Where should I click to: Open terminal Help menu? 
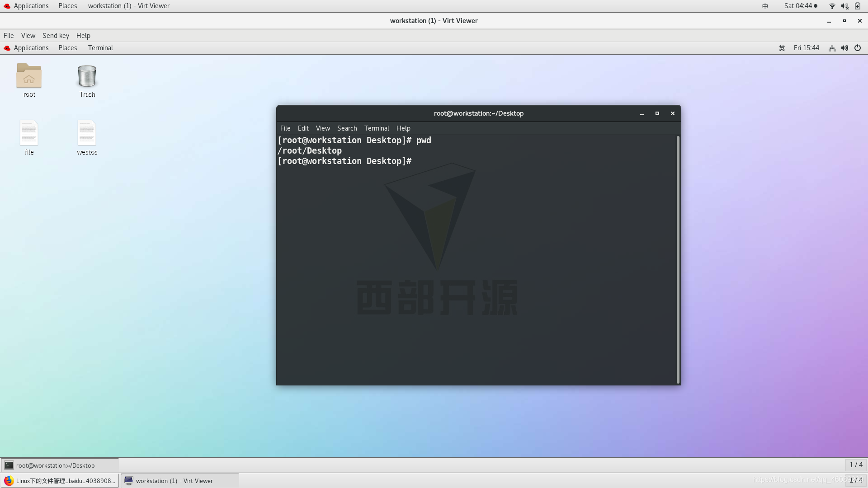pos(403,128)
